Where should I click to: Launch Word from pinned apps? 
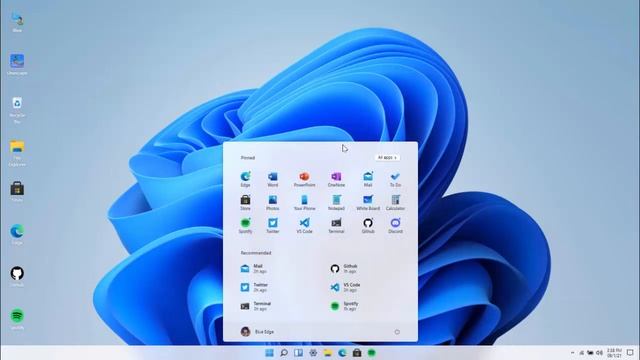pos(273,179)
